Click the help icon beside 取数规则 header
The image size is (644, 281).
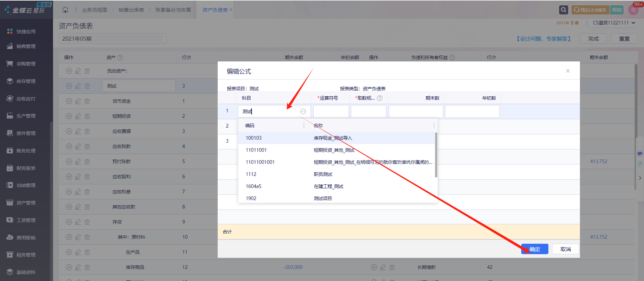click(x=380, y=98)
